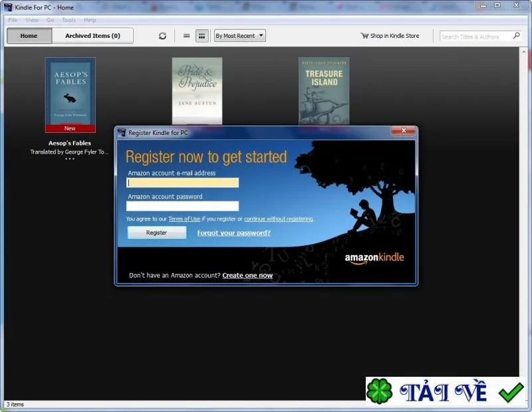Open the Go menu

point(51,20)
